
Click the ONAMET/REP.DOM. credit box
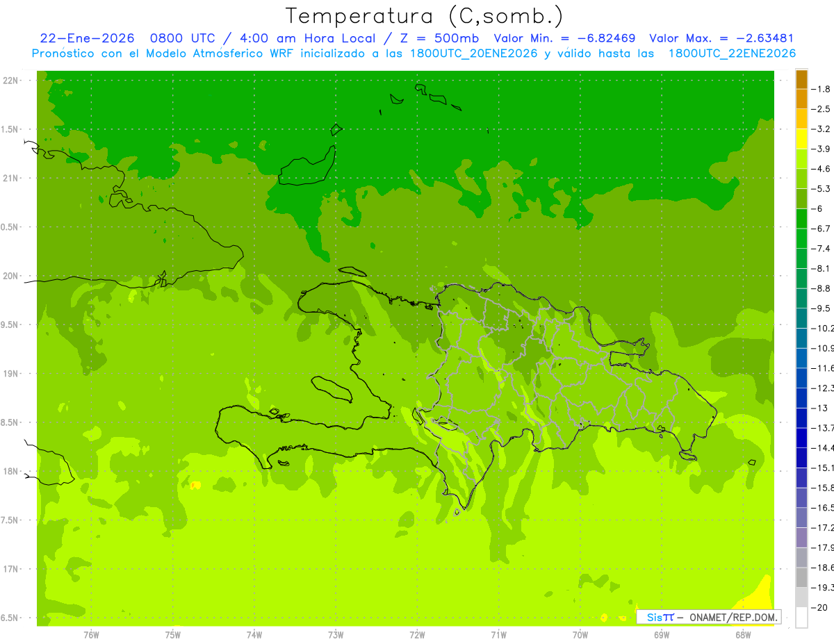pos(709,617)
